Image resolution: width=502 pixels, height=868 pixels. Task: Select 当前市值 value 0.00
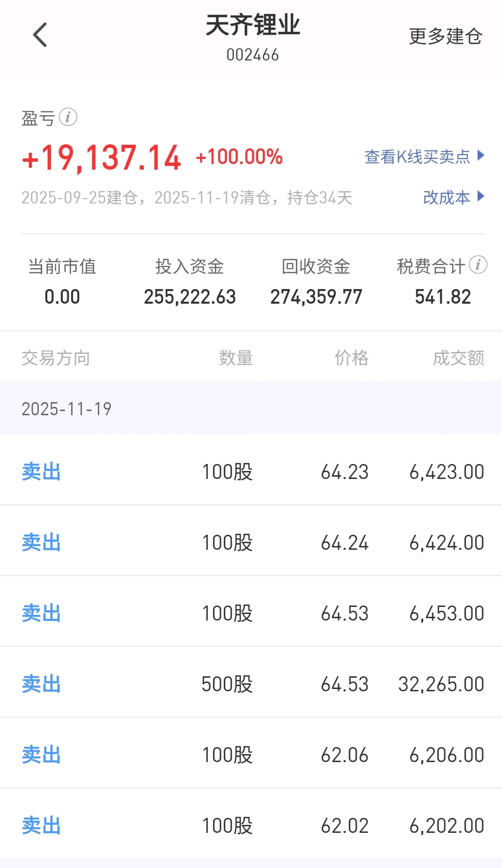(x=62, y=297)
